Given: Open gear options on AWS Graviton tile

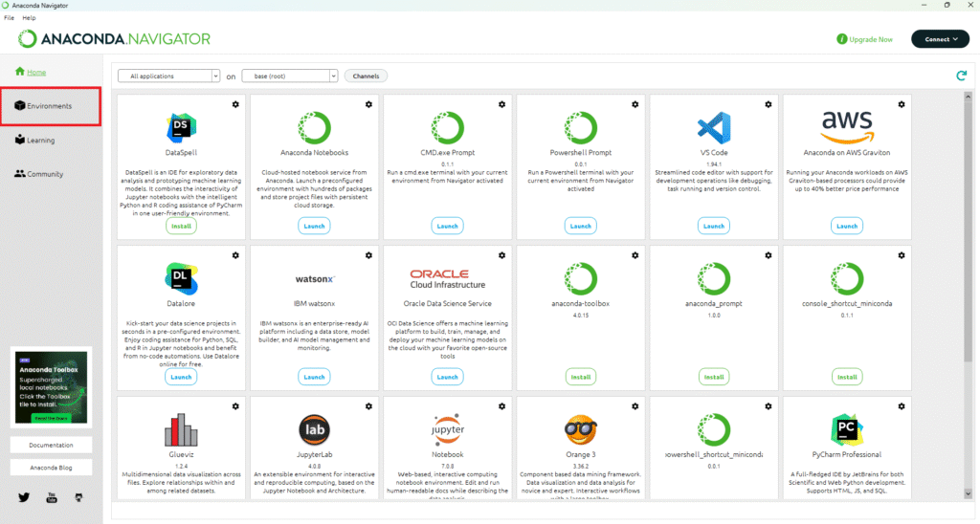Looking at the screenshot, I should coord(902,105).
